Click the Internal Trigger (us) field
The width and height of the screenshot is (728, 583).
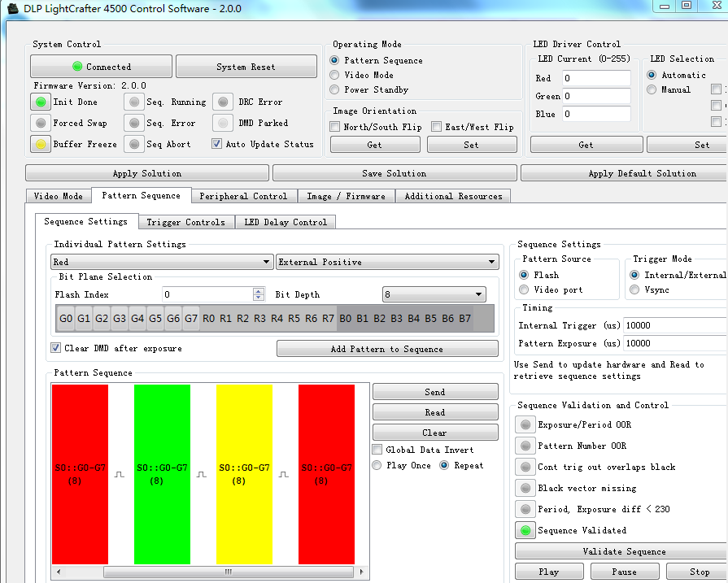point(675,325)
